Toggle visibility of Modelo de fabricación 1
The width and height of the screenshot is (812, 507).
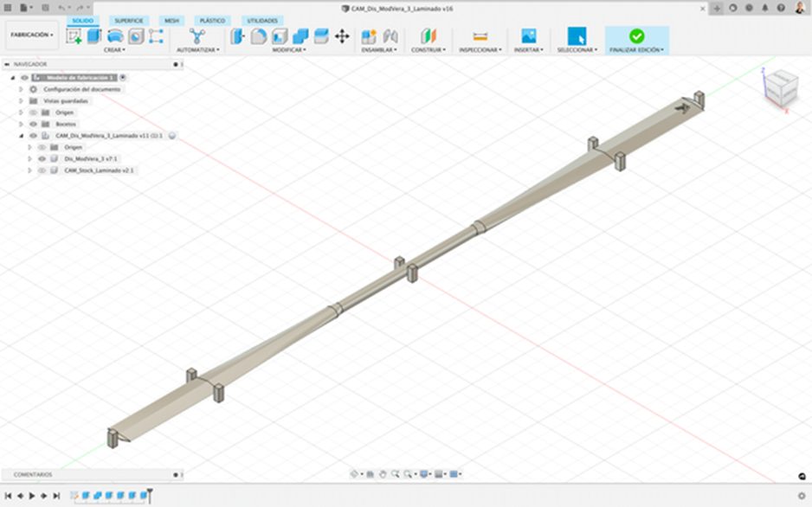[x=24, y=78]
